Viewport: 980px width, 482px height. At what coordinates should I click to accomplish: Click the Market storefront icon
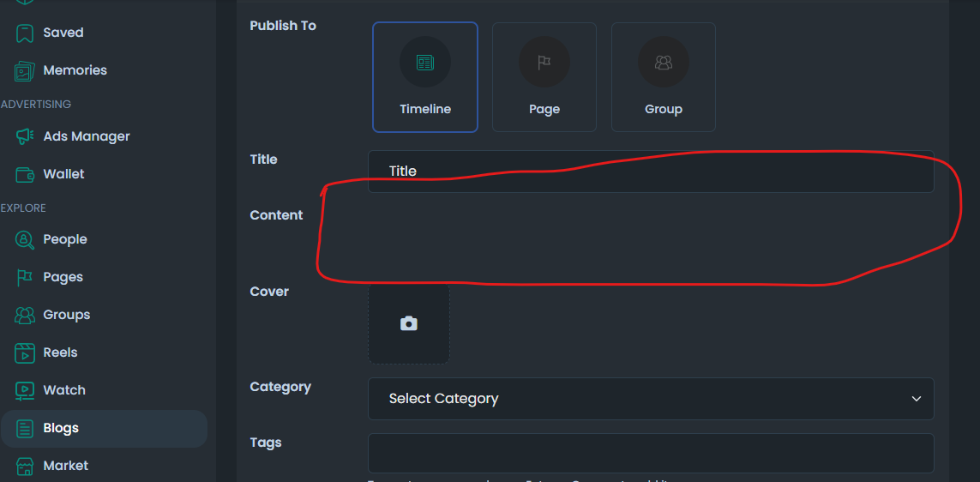click(24, 466)
